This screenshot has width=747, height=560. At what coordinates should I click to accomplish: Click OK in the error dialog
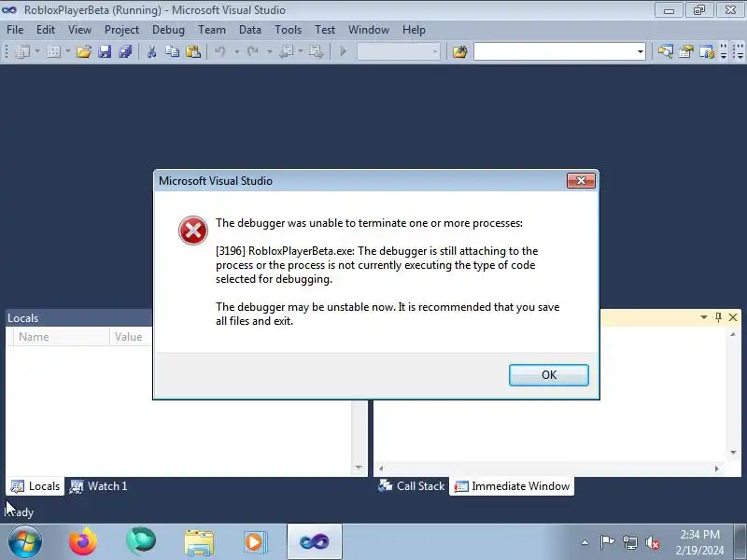(x=549, y=375)
